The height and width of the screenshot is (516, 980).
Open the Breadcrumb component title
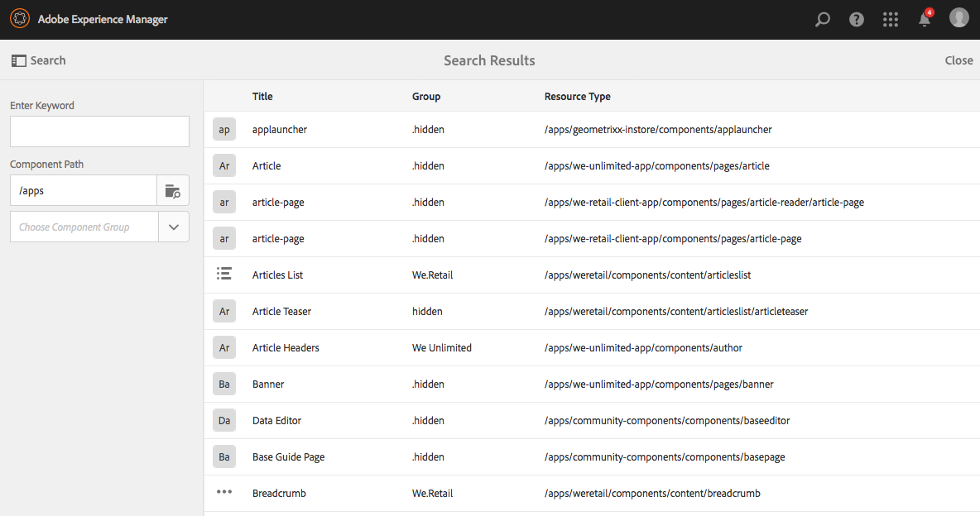[279, 493]
